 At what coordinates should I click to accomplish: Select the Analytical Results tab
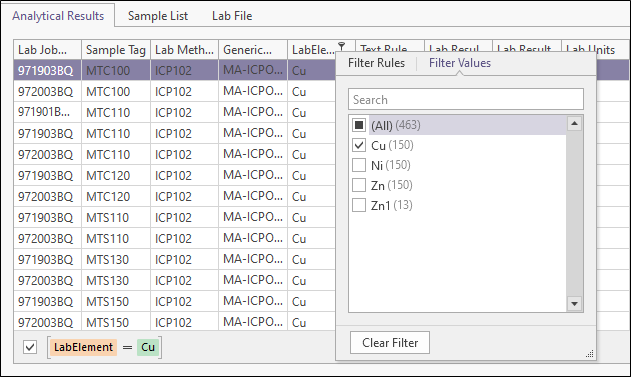[x=58, y=16]
